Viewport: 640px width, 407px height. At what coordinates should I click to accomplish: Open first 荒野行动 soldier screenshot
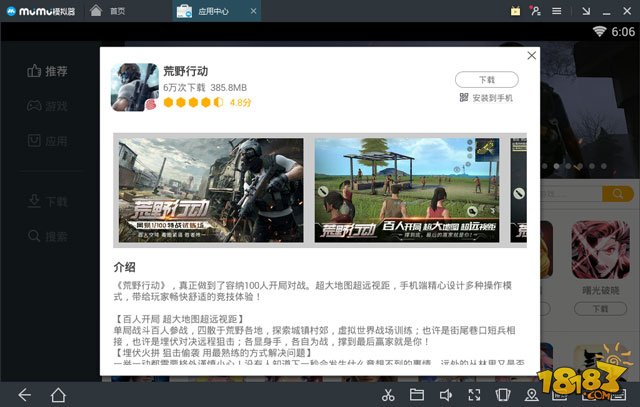point(211,190)
